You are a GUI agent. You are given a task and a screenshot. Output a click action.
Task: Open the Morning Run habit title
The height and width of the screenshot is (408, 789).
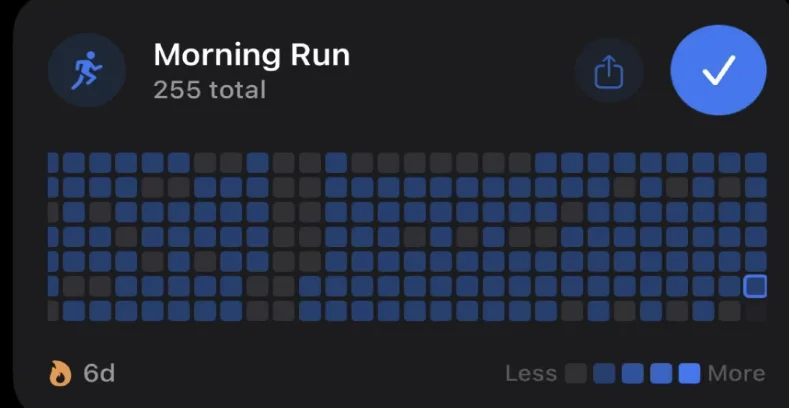click(x=251, y=54)
